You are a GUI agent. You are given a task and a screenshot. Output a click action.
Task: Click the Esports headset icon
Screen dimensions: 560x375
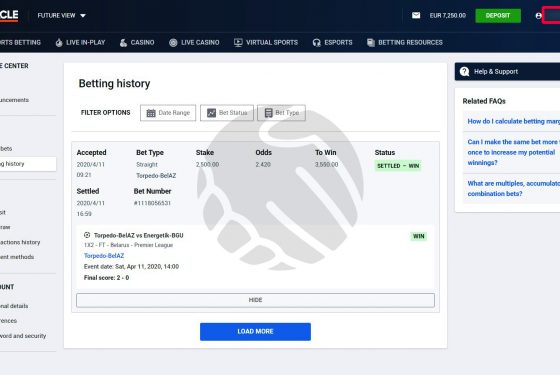click(316, 42)
